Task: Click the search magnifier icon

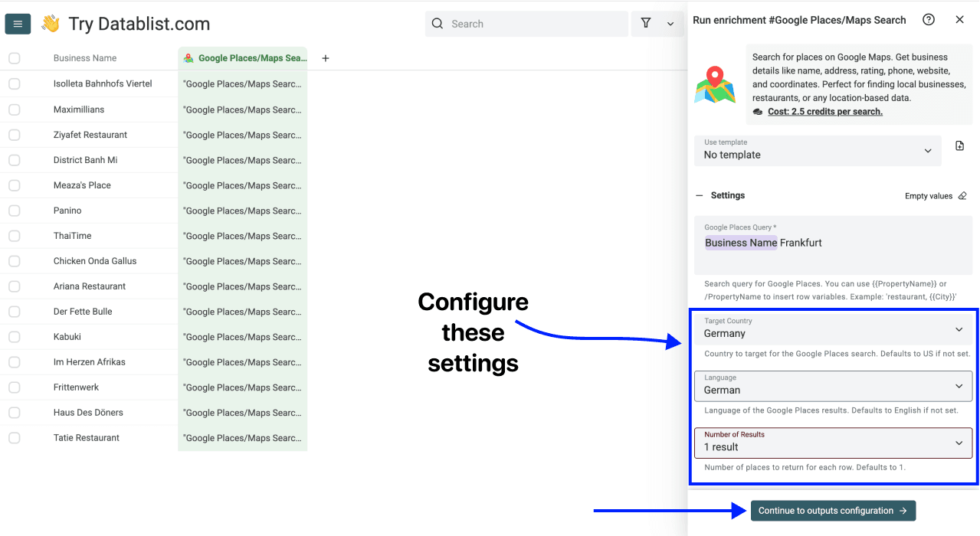Action: [x=437, y=24]
